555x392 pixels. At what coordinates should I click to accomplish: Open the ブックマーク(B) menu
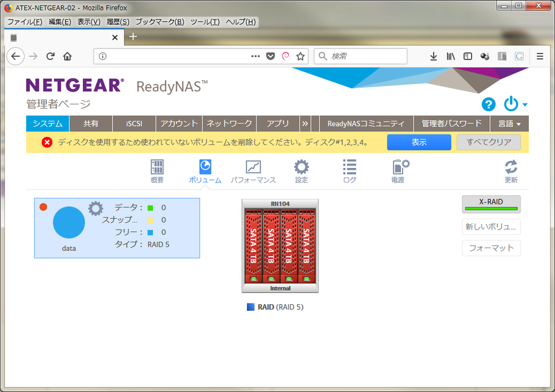(x=160, y=22)
